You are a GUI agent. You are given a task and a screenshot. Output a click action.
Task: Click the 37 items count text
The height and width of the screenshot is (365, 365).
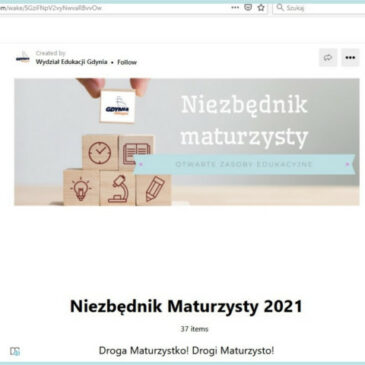click(194, 329)
